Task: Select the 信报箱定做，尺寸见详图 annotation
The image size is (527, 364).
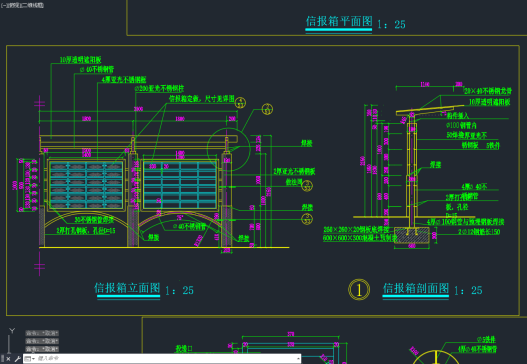Action: pos(202,99)
